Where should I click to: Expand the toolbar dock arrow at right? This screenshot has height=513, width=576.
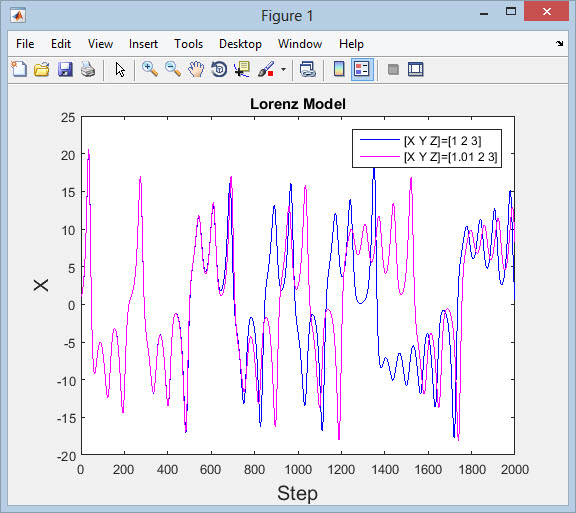pos(559,43)
